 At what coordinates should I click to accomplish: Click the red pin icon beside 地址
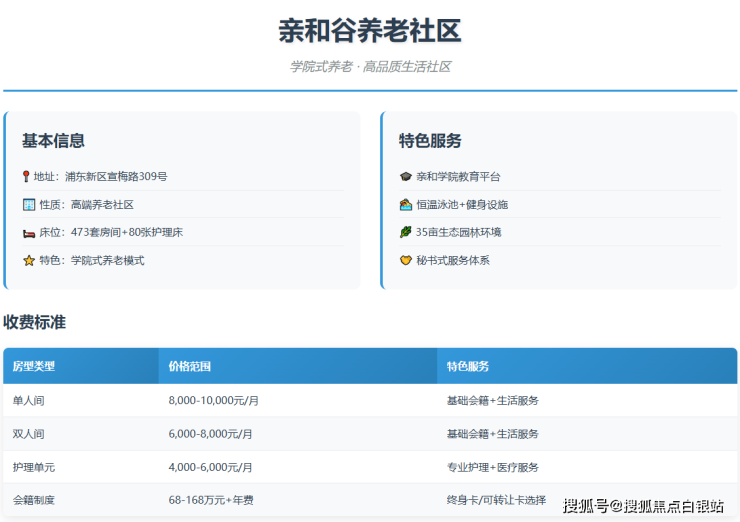point(27,177)
